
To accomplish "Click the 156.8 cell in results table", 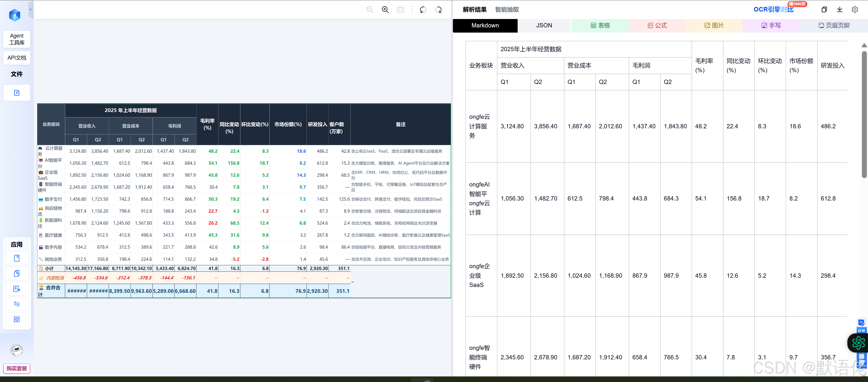I will tap(739, 198).
